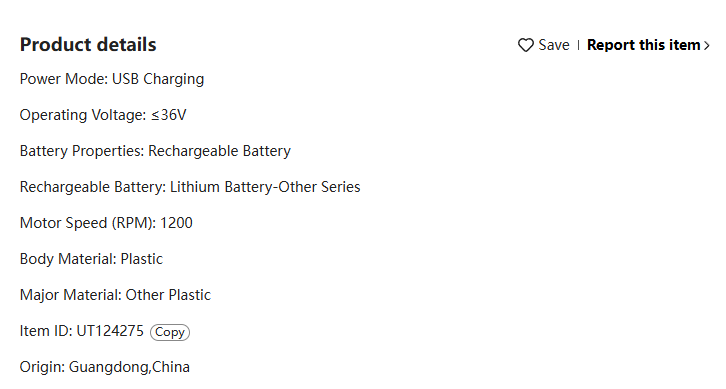
Task: Click the Item ID UT124275 text
Action: (81, 331)
